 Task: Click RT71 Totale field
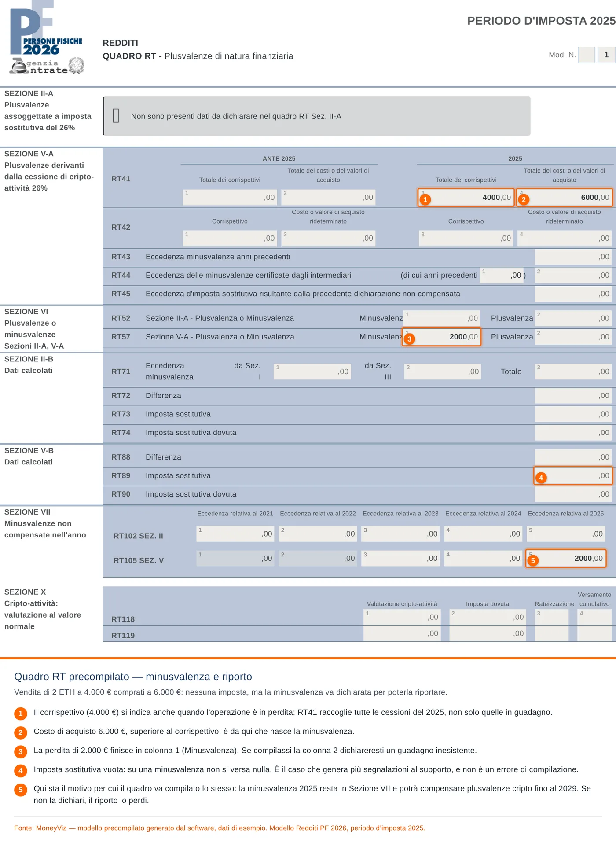[x=573, y=372]
